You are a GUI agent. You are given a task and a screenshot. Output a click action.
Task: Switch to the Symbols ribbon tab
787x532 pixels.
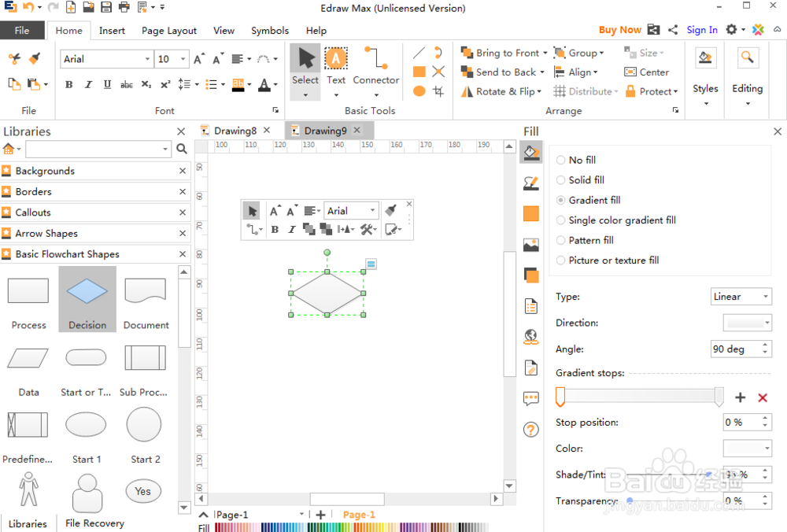(x=270, y=31)
